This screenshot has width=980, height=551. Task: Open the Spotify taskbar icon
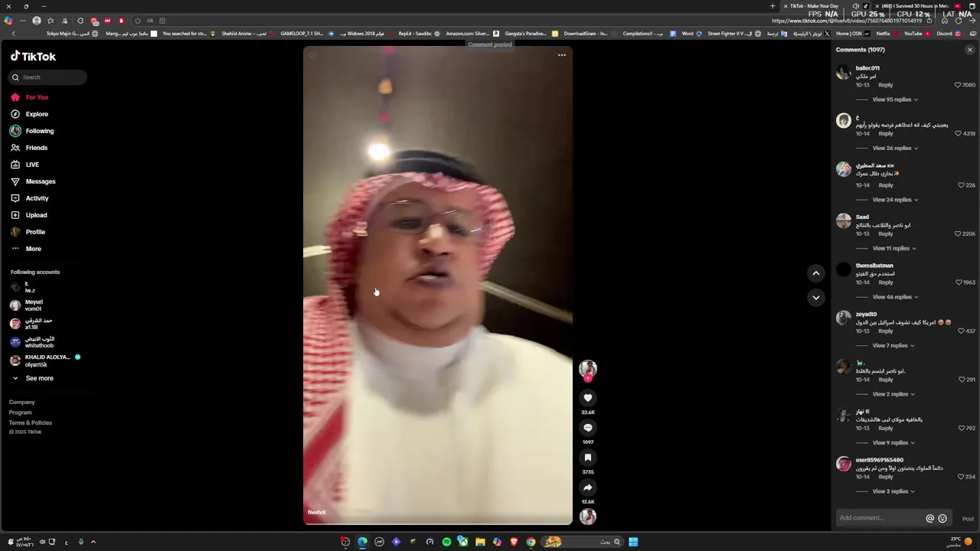(446, 542)
